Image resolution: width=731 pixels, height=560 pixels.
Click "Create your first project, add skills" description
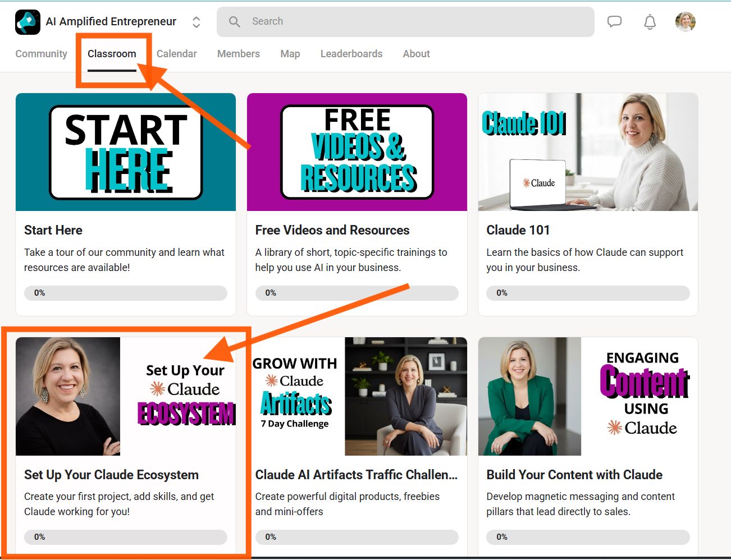[119, 504]
